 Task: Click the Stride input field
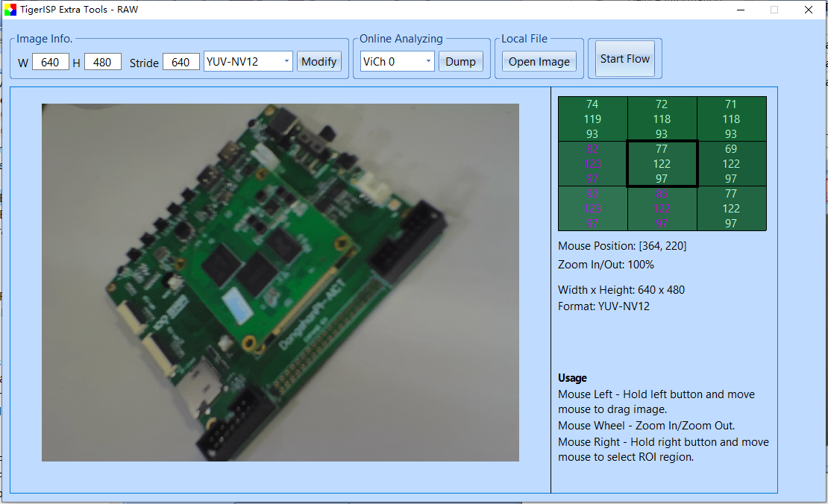(181, 62)
